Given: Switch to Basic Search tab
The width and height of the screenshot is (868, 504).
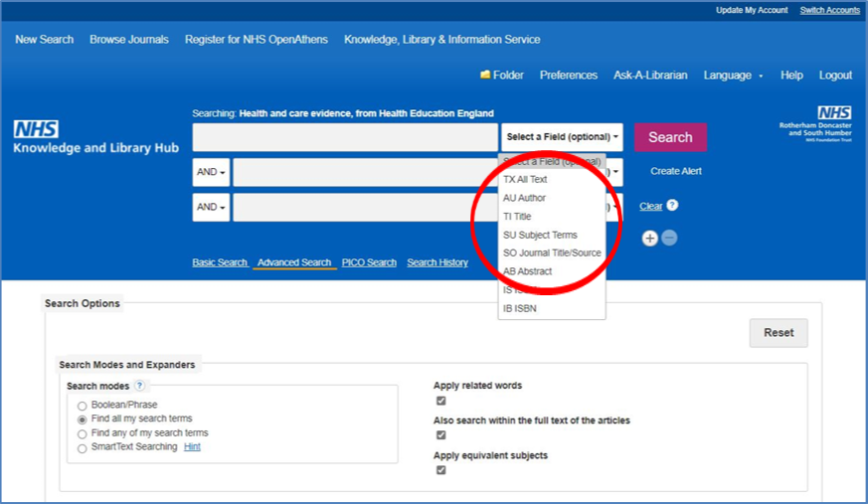Looking at the screenshot, I should click(220, 262).
